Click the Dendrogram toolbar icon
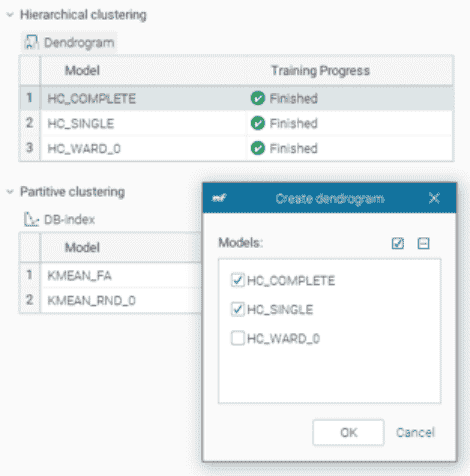 pos(31,42)
